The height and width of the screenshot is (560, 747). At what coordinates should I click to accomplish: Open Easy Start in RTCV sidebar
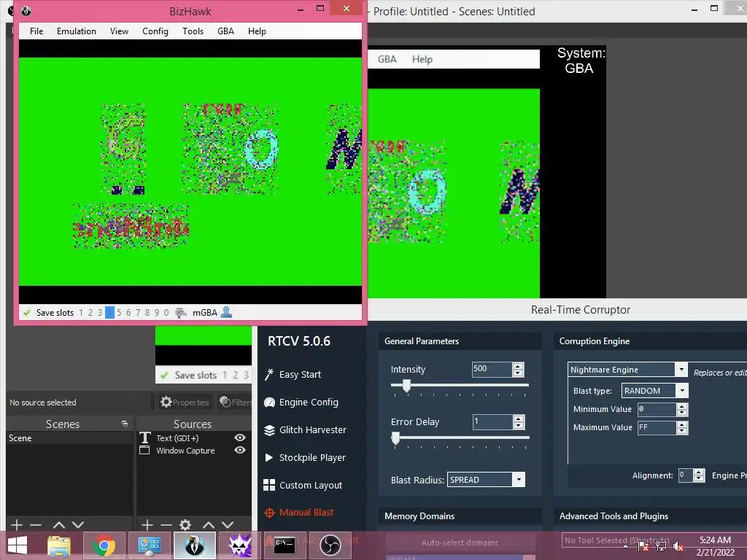coord(293,375)
